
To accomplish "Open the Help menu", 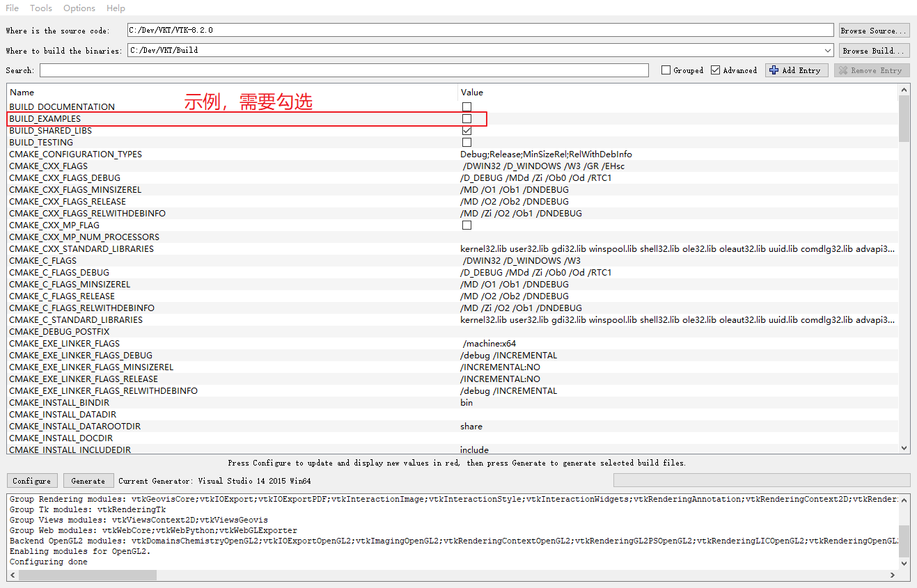I will [x=116, y=8].
